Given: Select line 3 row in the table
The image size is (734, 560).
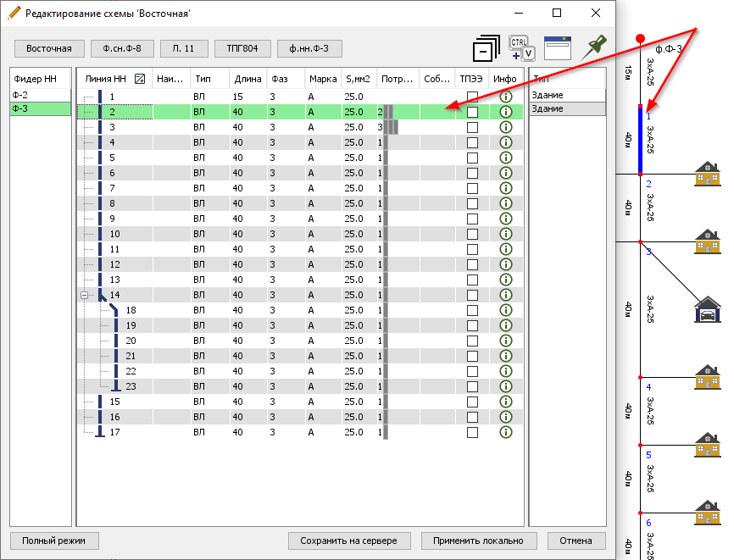Looking at the screenshot, I should 300,127.
